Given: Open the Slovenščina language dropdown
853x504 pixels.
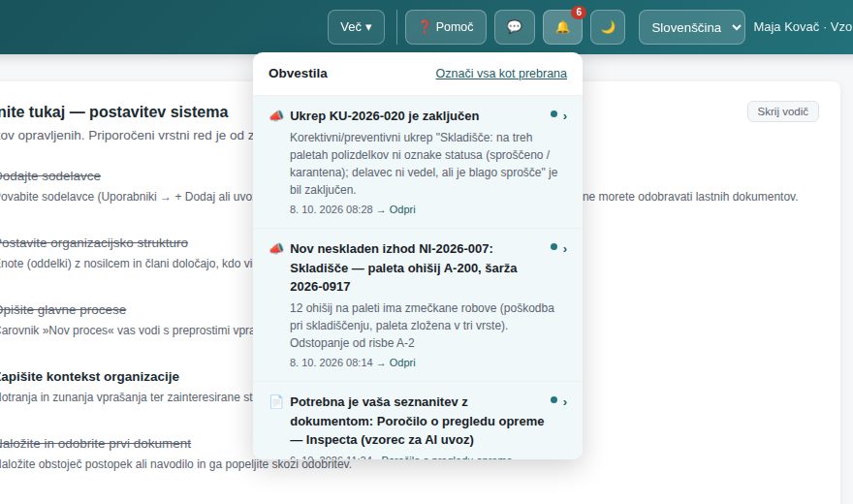Looking at the screenshot, I should tap(691, 27).
